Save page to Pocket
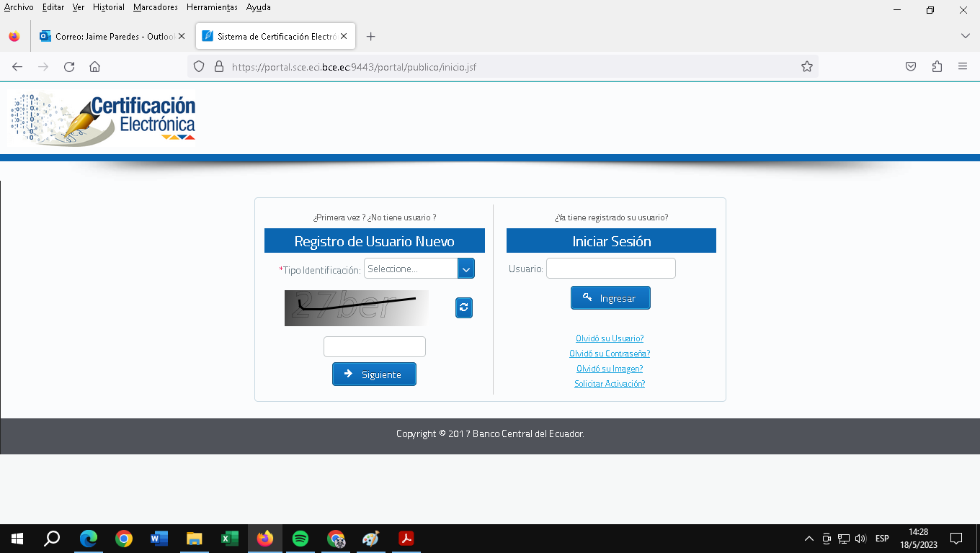Viewport: 980px width, 553px height. pyautogui.click(x=911, y=67)
